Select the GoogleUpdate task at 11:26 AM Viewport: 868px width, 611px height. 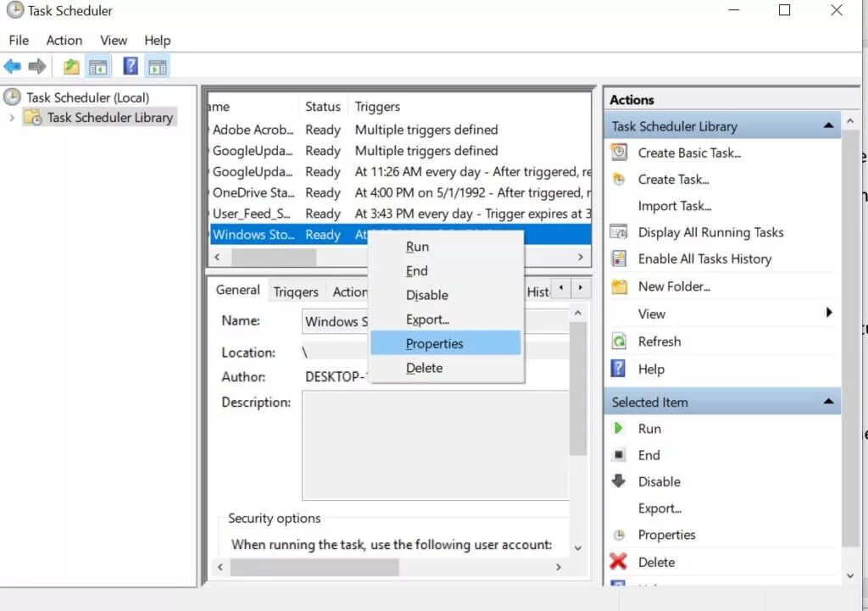coord(401,171)
